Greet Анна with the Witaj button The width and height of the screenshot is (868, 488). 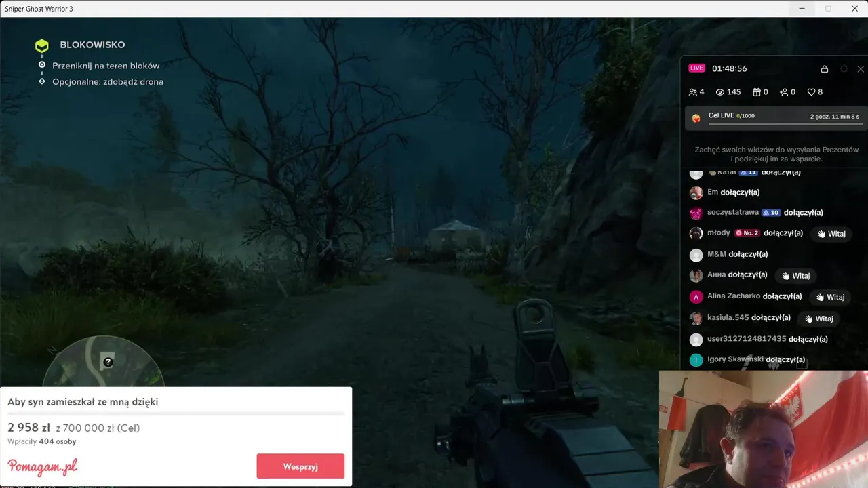[x=795, y=276]
